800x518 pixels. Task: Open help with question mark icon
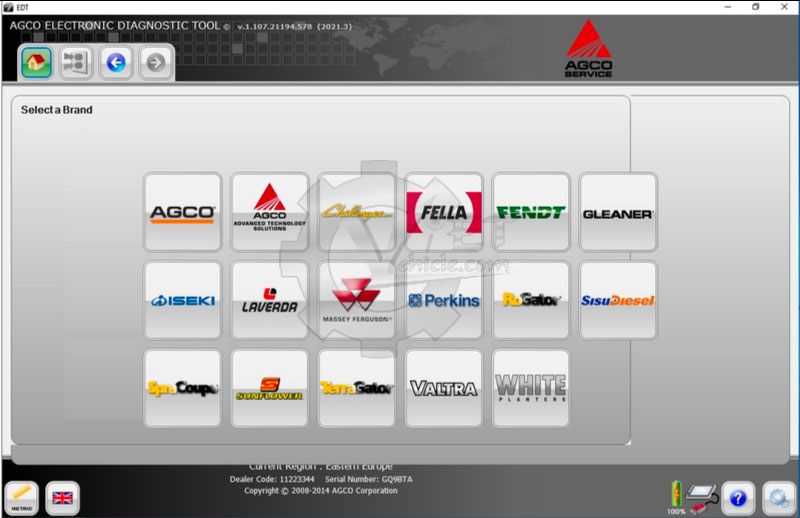737,498
